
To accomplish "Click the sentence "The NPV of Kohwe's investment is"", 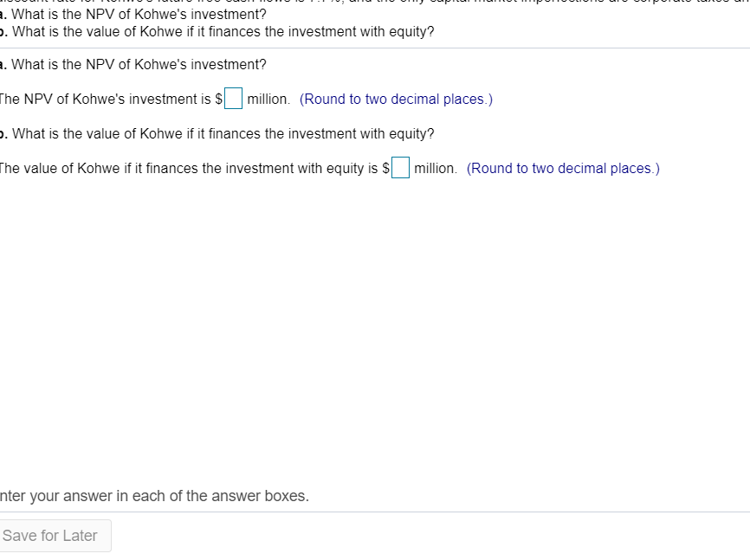I will [104, 99].
